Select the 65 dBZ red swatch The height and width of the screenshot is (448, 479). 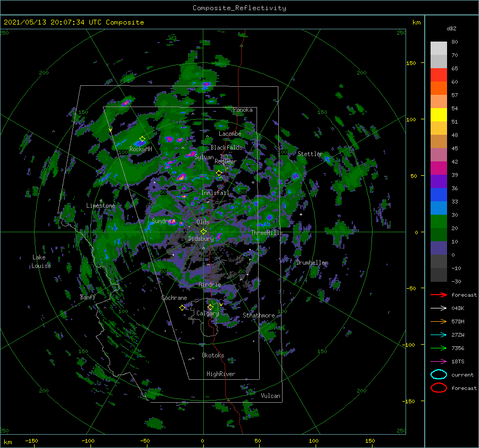point(439,75)
